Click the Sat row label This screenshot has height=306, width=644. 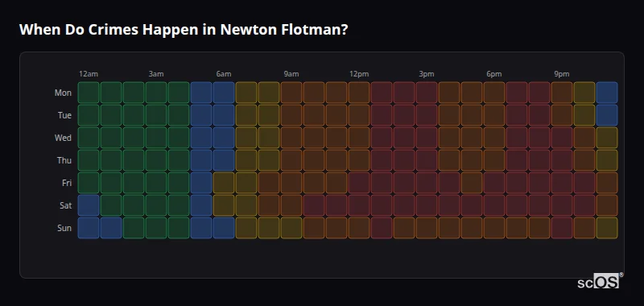pos(65,206)
